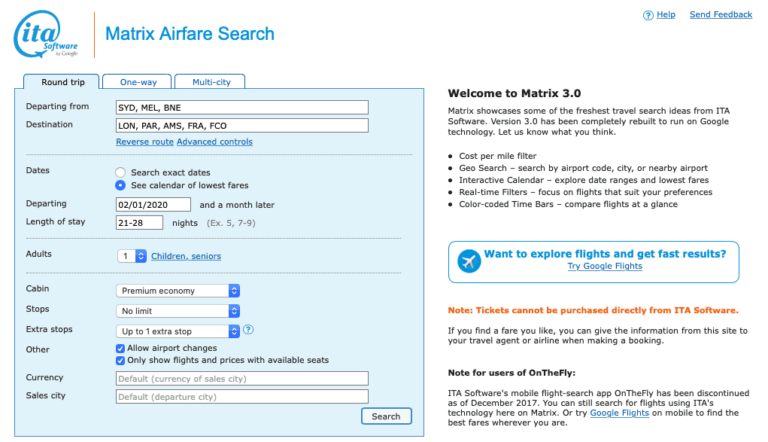Switch to the Round trip tab
The width and height of the screenshot is (768, 442).
62,82
